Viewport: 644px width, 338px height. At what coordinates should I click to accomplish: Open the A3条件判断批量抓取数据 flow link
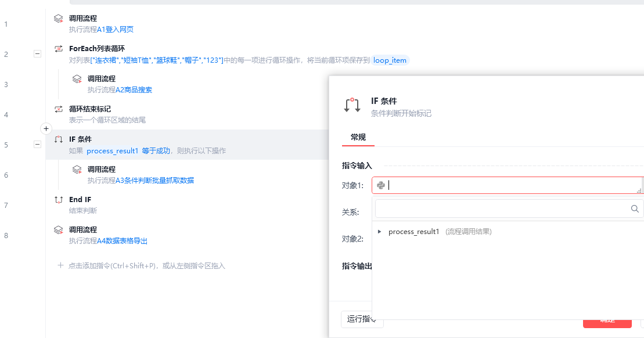[154, 181]
